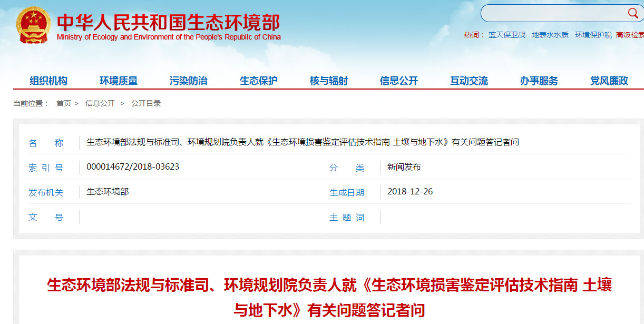Click the 蓝天保卫战 hot word link

click(x=507, y=35)
